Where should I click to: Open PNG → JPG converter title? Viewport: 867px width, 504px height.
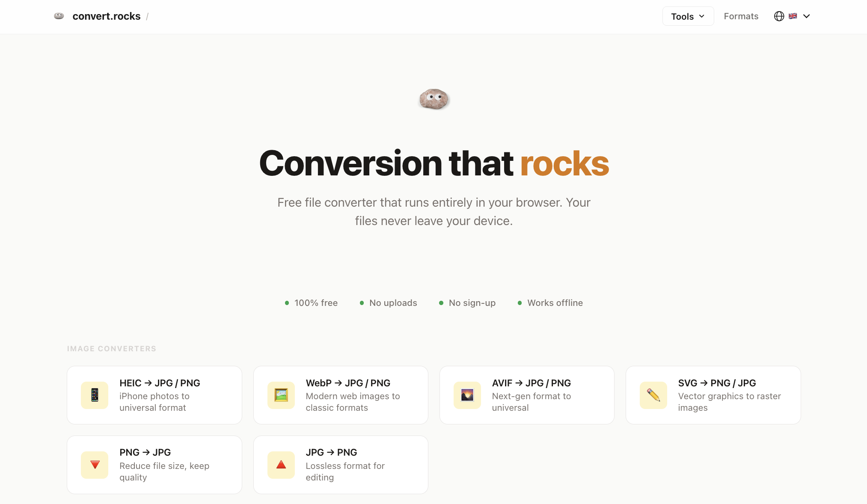click(x=145, y=452)
